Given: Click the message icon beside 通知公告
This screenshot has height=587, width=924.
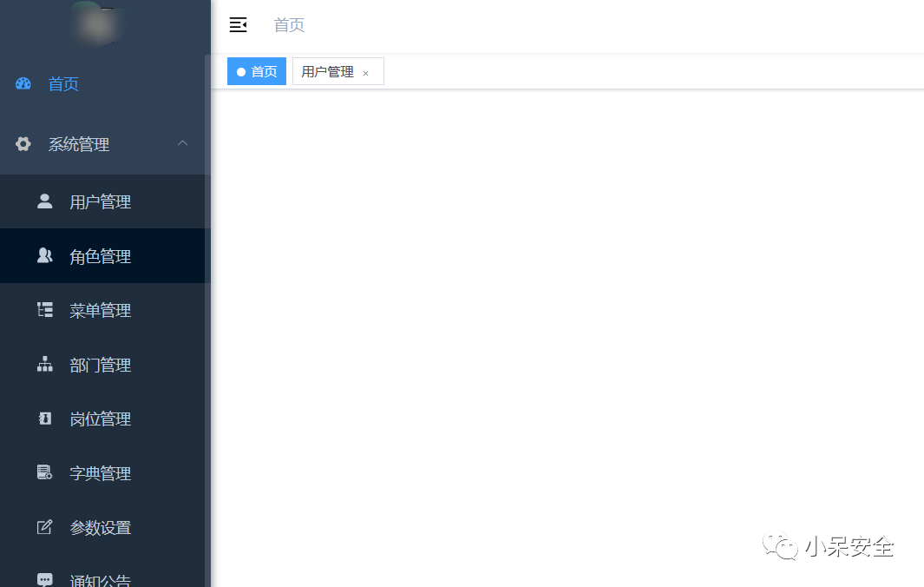Looking at the screenshot, I should coord(45,579).
